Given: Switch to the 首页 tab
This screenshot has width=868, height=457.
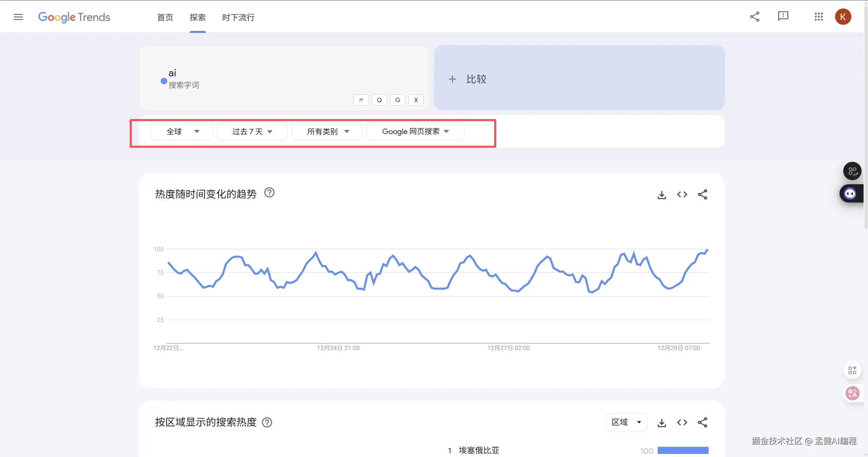Looking at the screenshot, I should (x=165, y=17).
